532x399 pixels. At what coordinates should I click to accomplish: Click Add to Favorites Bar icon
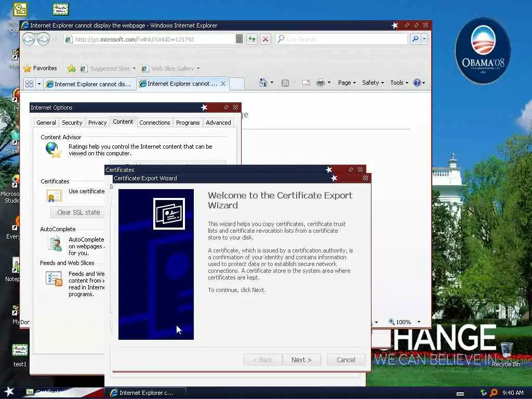71,69
